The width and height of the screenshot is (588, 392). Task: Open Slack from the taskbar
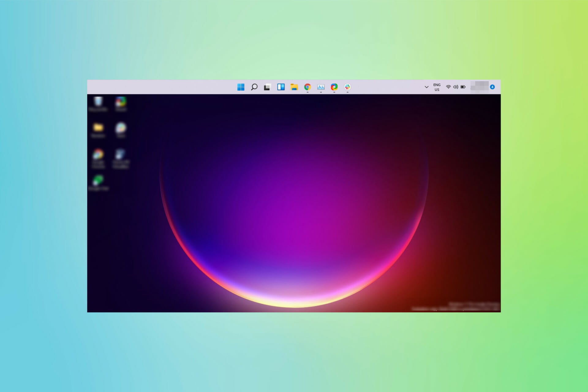347,87
